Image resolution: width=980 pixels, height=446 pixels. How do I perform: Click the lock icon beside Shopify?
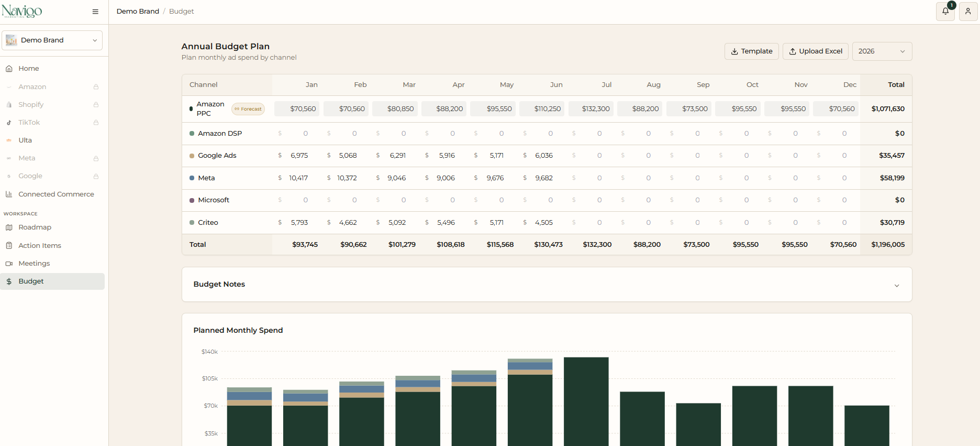[96, 105]
